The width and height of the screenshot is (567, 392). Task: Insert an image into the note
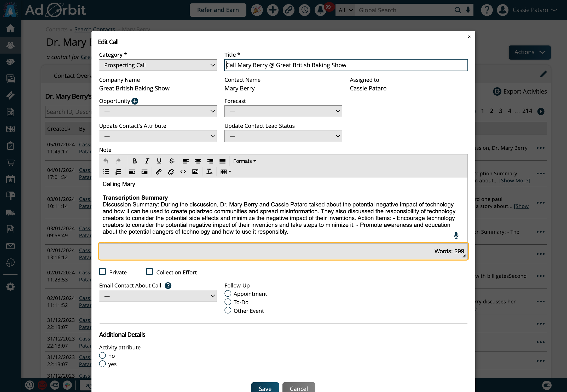click(195, 172)
